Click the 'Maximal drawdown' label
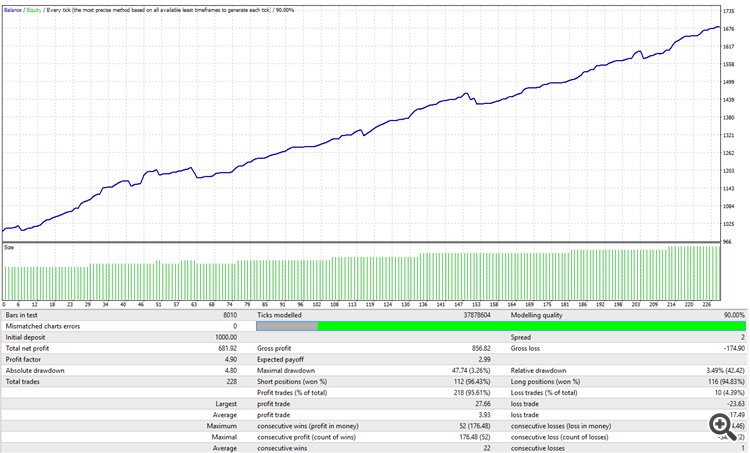Viewport: 750px width, 453px height. point(286,370)
